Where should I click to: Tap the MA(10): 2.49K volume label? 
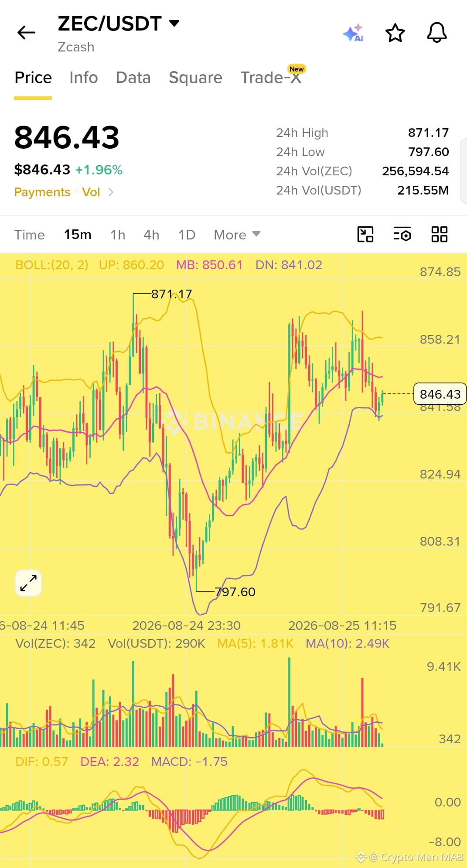pyautogui.click(x=348, y=643)
